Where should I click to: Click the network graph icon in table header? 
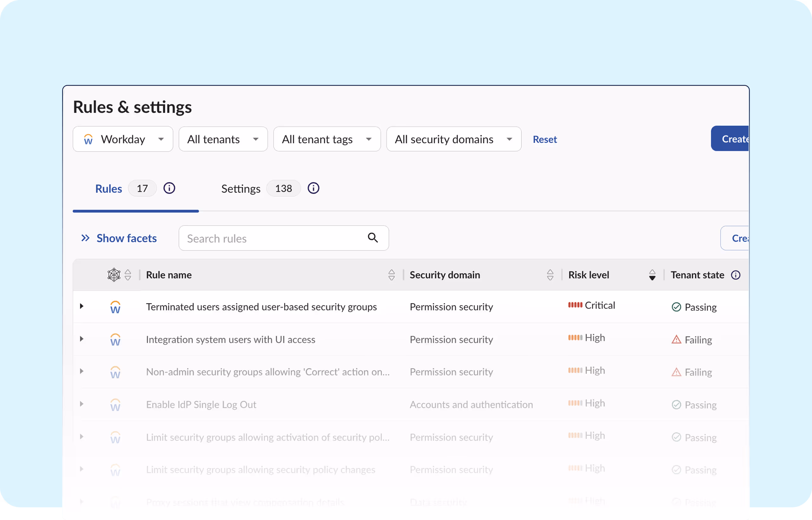tap(114, 275)
